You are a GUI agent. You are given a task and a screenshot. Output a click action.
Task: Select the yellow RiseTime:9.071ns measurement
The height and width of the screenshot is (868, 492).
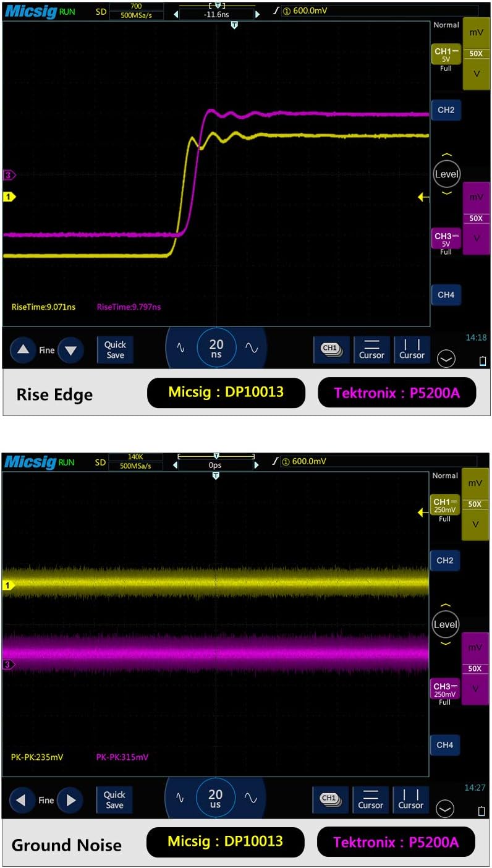tap(43, 307)
